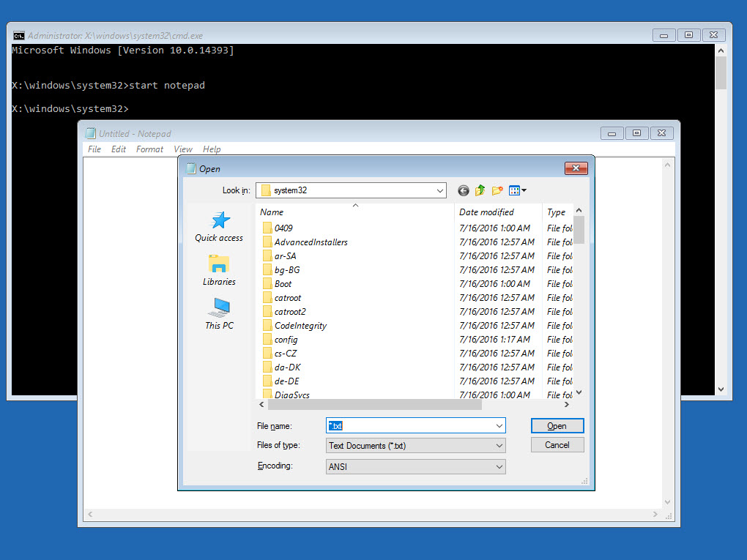Maximize the cmd.exe window
The height and width of the screenshot is (560, 747).
(688, 34)
